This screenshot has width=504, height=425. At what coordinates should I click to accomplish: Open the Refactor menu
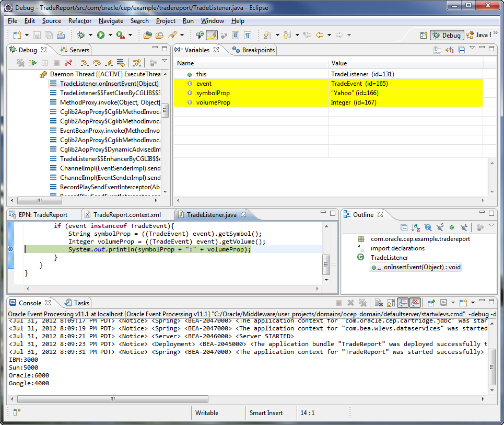coord(80,21)
